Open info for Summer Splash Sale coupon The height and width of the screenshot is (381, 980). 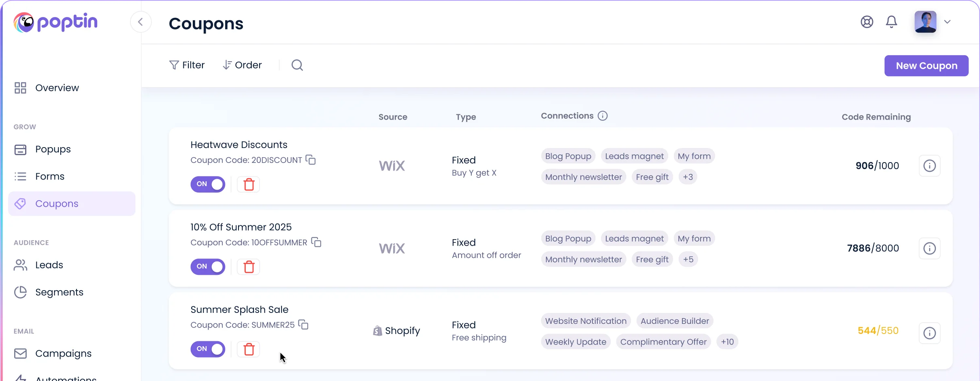click(929, 333)
